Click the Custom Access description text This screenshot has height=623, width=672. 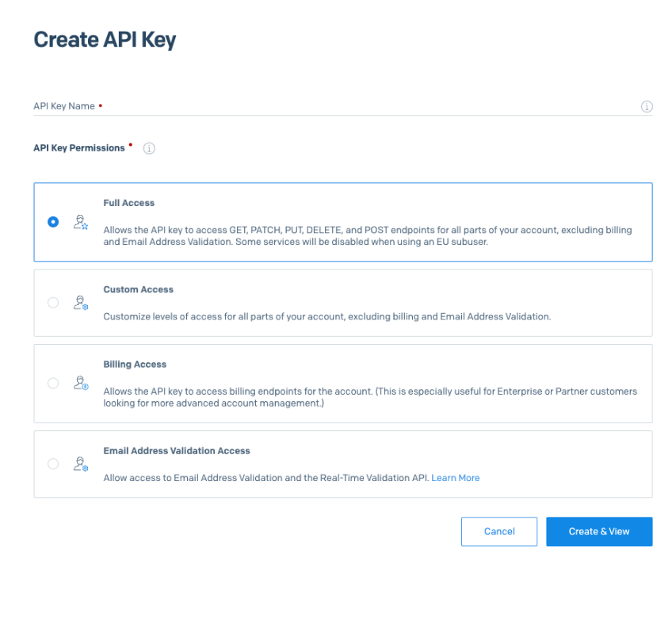click(x=327, y=316)
